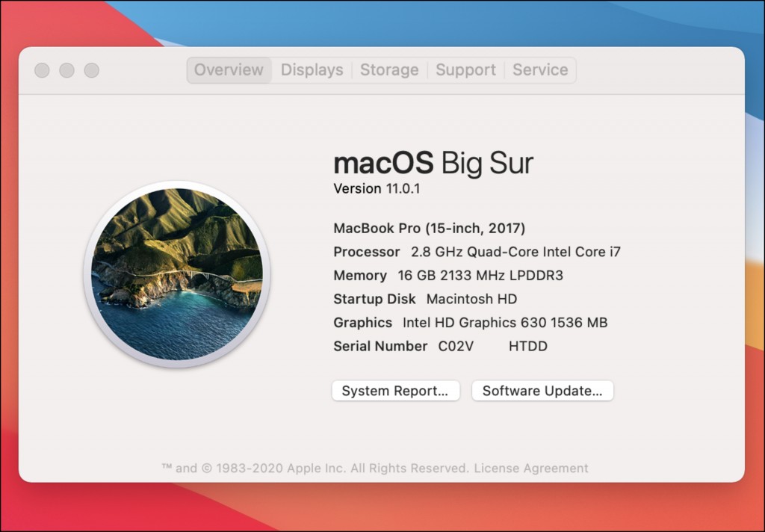Click the macOS Big Sur circular artwork
Screen dimensions: 765x532
tap(177, 273)
